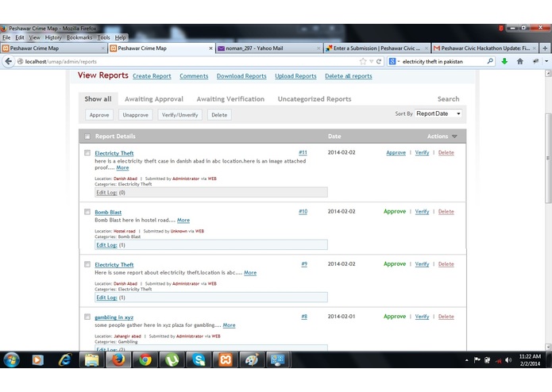The width and height of the screenshot is (552, 392).
Task: Open the Tools menu
Action: pyautogui.click(x=103, y=37)
